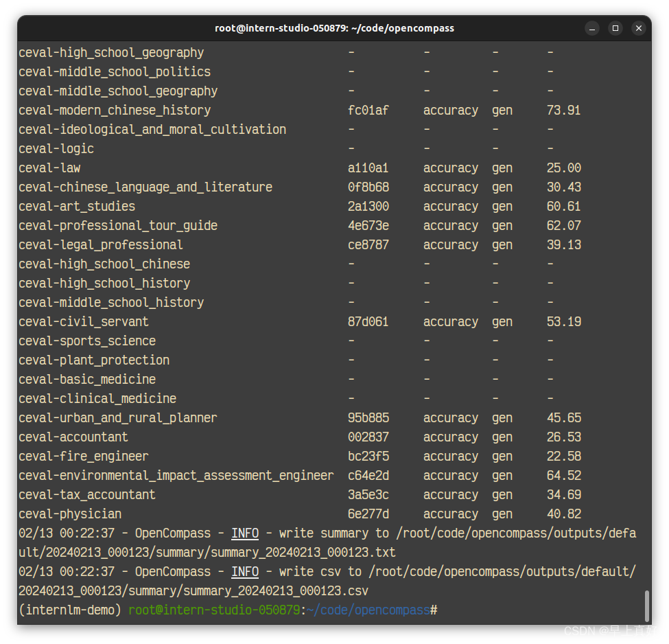This screenshot has height=644, width=669.
Task: Select text 'ceval-physician'
Action: 70,514
